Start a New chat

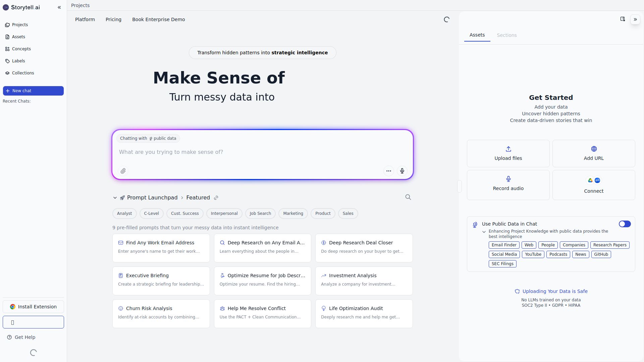[x=33, y=90]
